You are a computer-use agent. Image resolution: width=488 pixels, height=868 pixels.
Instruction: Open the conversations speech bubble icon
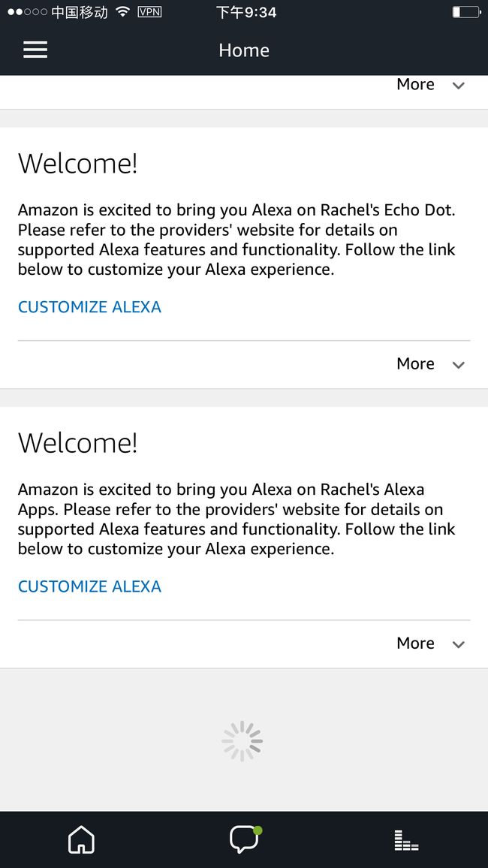[245, 839]
